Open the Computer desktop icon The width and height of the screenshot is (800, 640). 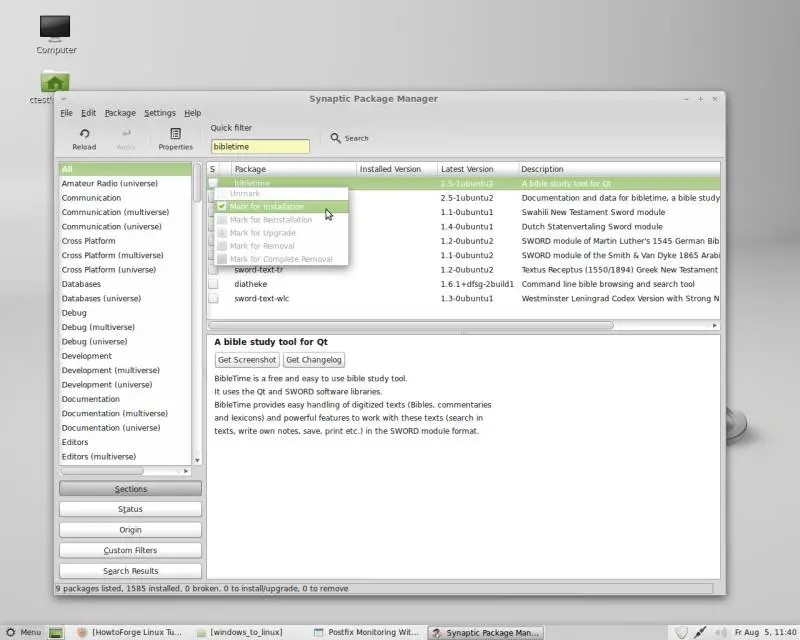click(x=55, y=28)
